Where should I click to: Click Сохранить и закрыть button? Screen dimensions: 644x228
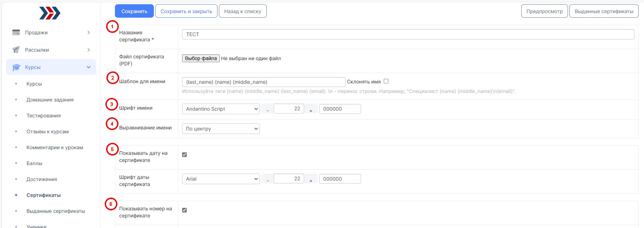pos(186,11)
